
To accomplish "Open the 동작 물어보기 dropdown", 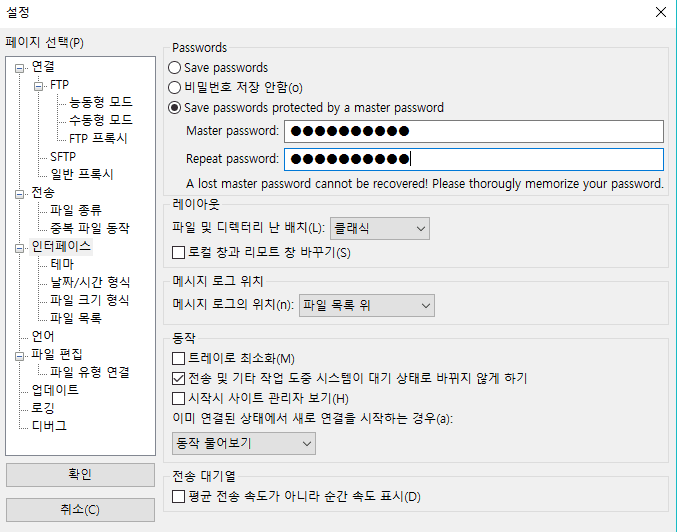I will pos(244,443).
